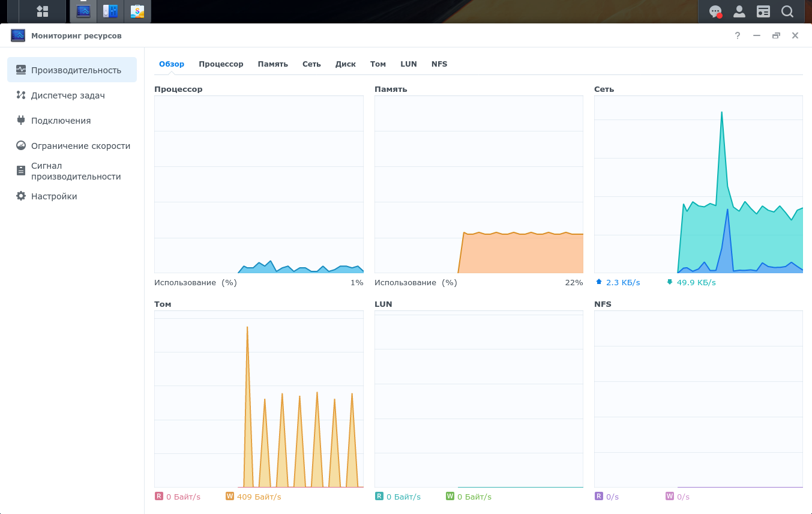Screen dimensions: 812x514
Task: Click the Производительность sidebar icon
Action: pos(21,70)
